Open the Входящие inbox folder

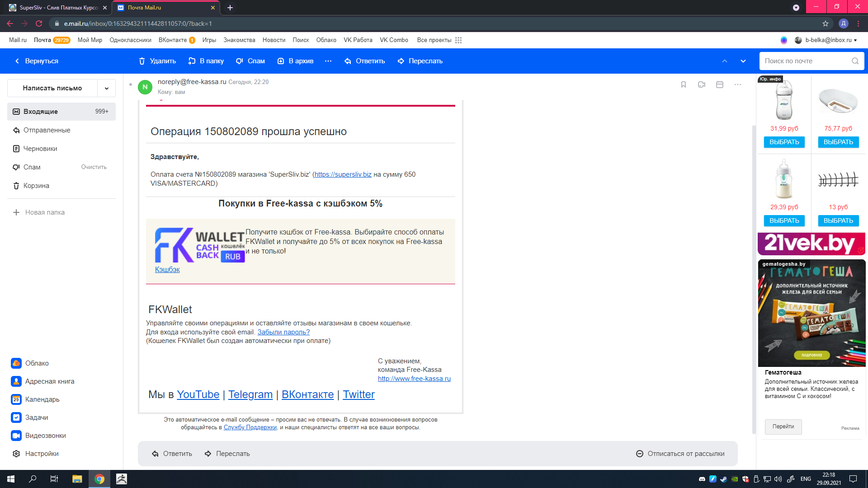(x=61, y=112)
